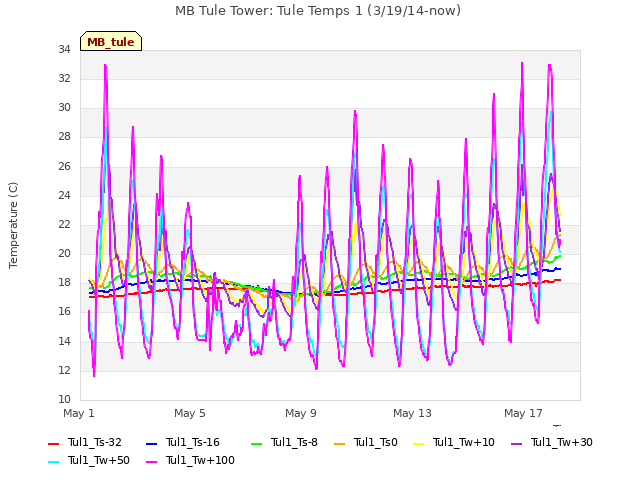Click the purple Tul1_Tw+30 legend swatch
The width and height of the screenshot is (640, 480).
tap(517, 443)
